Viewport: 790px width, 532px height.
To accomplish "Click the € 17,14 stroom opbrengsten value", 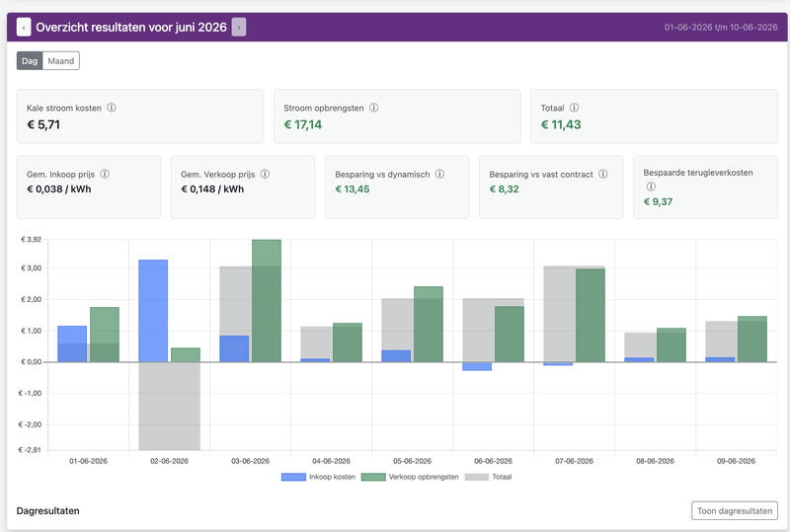I will [x=303, y=125].
